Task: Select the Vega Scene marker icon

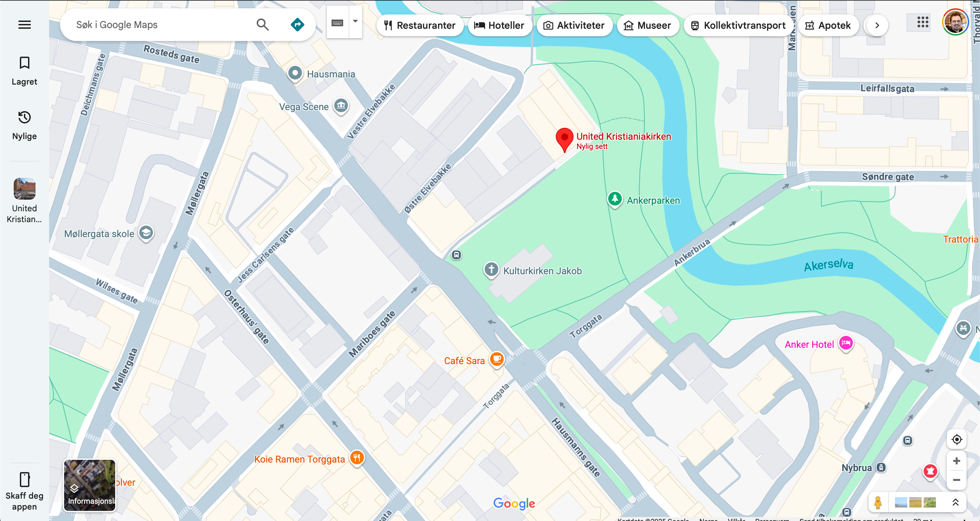Action: point(341,106)
